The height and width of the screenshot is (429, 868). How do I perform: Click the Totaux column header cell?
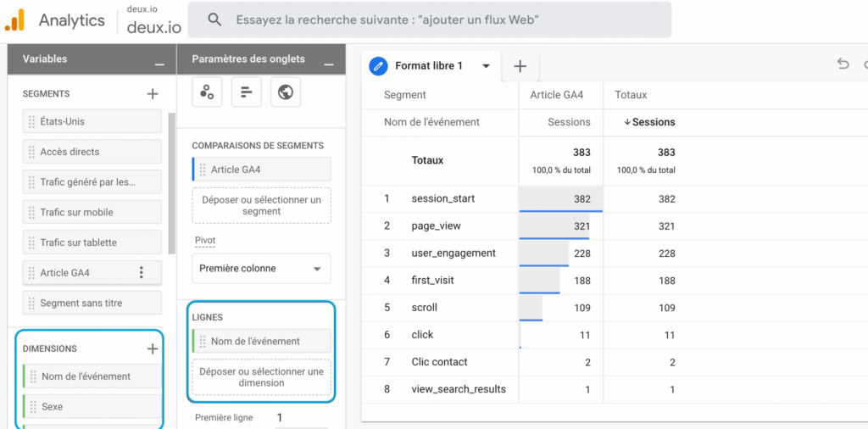[631, 95]
